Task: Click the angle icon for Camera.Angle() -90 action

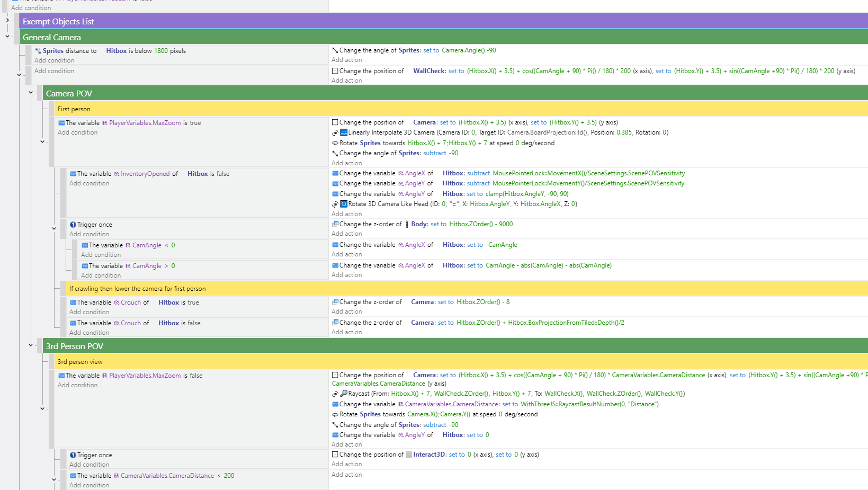Action: [x=335, y=50]
